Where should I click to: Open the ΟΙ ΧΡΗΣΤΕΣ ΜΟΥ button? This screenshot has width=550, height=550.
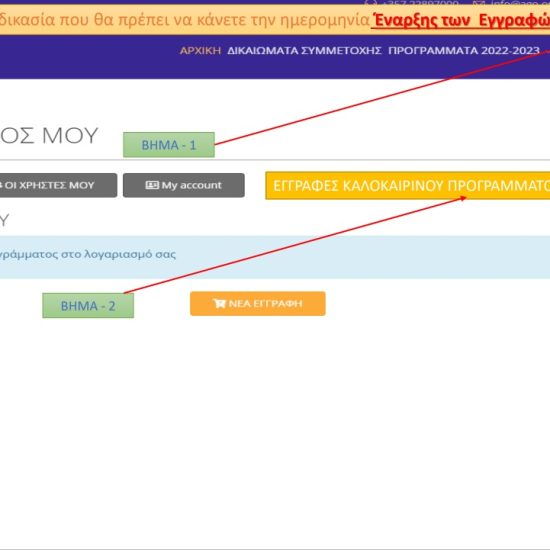(58, 185)
